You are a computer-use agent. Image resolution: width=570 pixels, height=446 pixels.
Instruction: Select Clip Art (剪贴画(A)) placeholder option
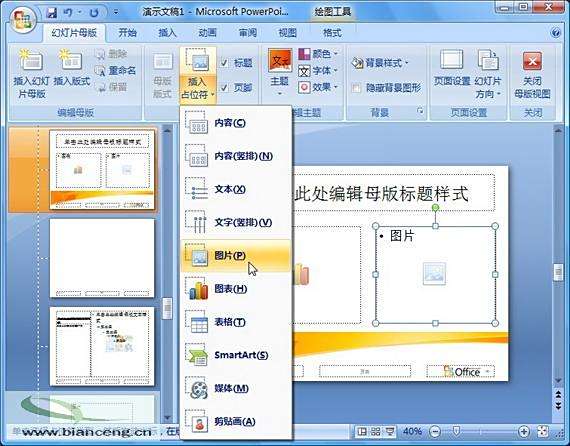pyautogui.click(x=236, y=422)
